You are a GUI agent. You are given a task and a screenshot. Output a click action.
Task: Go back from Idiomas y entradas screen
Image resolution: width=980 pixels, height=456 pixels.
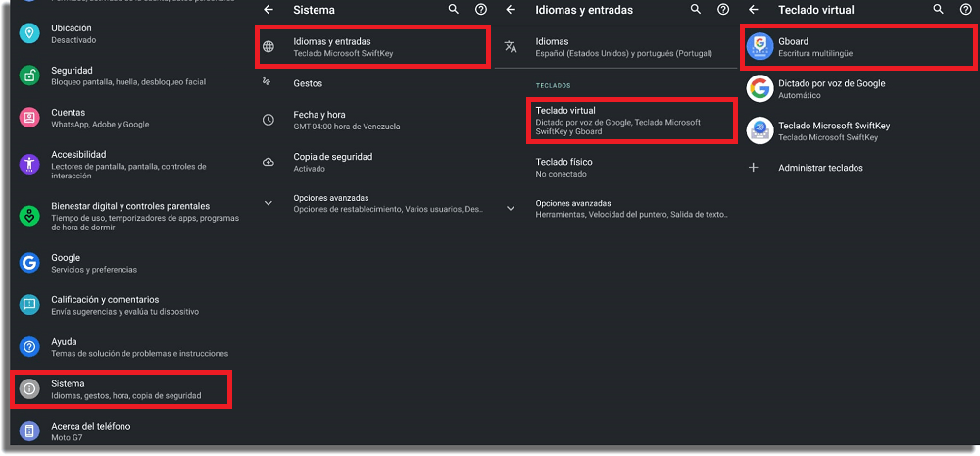(x=511, y=10)
